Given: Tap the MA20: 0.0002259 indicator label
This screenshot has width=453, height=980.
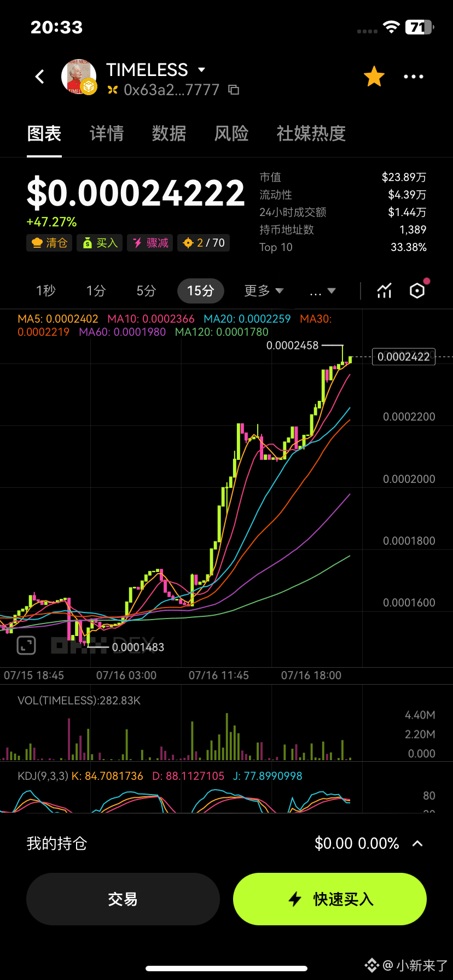Looking at the screenshot, I should (x=247, y=319).
